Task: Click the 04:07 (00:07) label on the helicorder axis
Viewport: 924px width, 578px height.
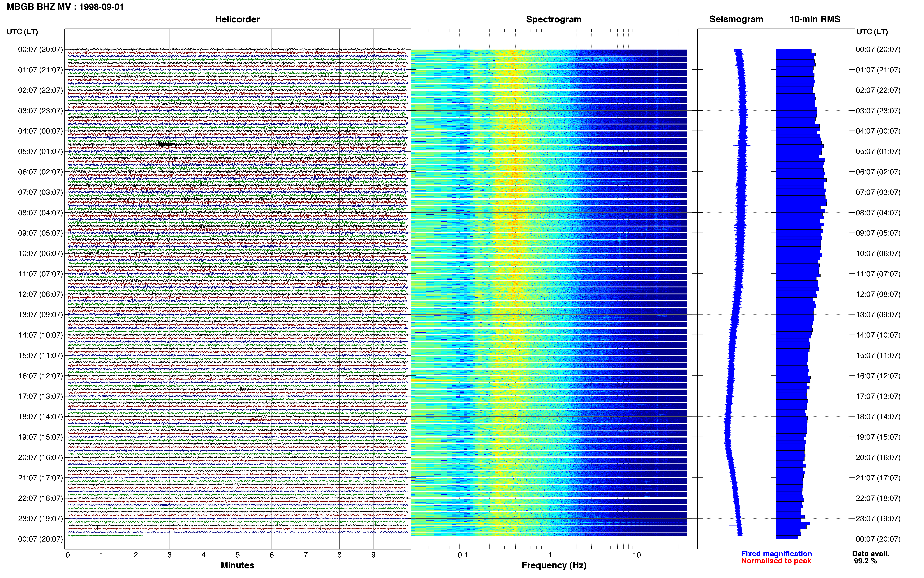Action: pyautogui.click(x=41, y=131)
